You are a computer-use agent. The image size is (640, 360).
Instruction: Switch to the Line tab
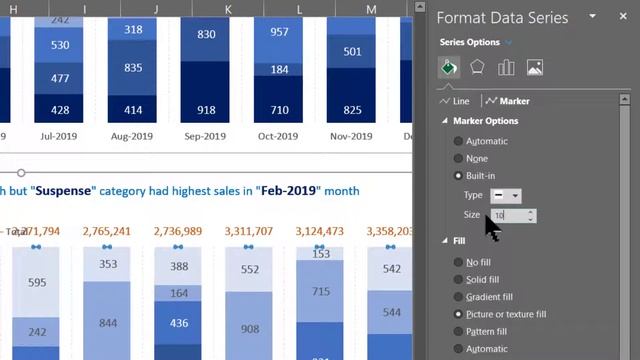point(455,101)
